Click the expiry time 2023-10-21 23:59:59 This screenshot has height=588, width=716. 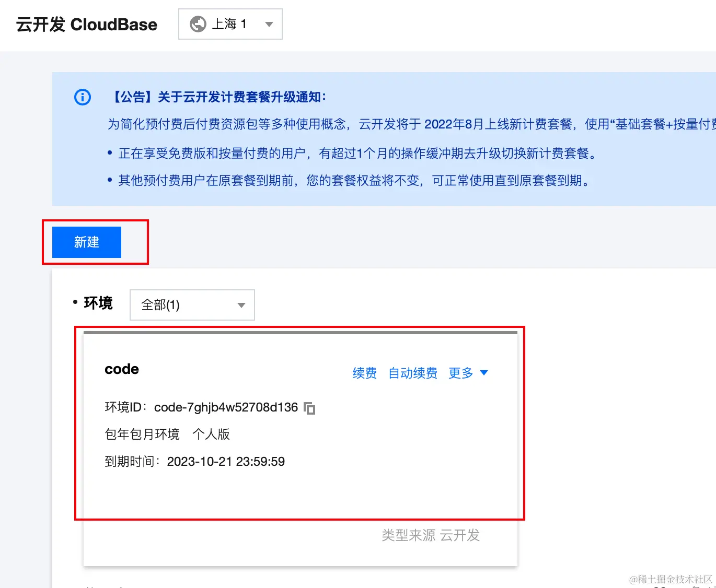tap(226, 462)
